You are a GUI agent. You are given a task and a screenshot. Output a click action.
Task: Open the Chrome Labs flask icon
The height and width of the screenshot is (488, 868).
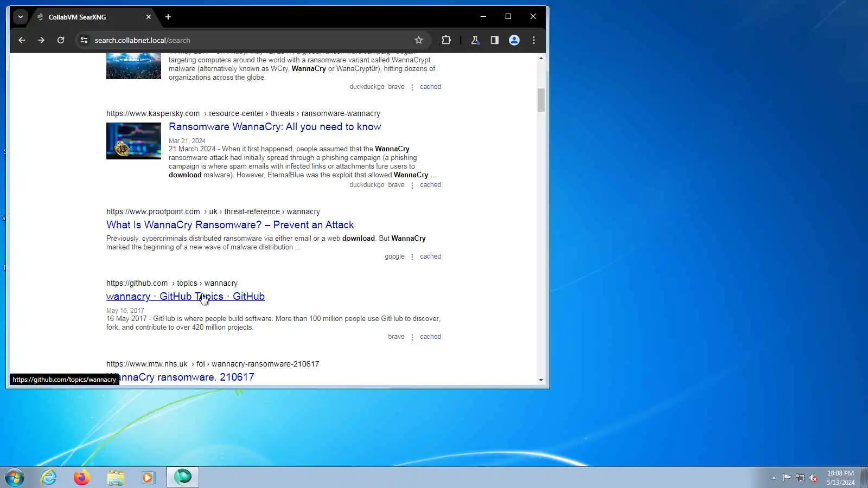click(475, 40)
